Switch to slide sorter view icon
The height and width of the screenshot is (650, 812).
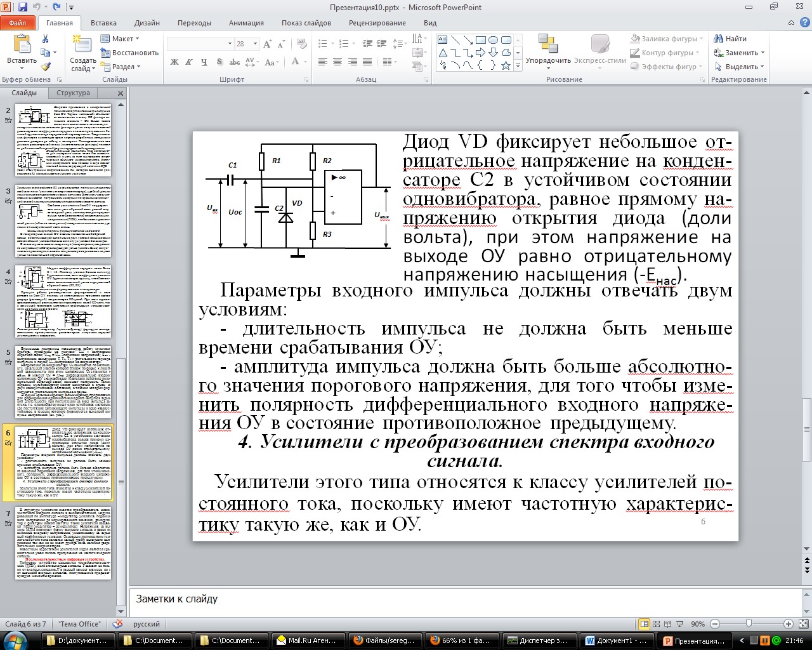click(657, 624)
